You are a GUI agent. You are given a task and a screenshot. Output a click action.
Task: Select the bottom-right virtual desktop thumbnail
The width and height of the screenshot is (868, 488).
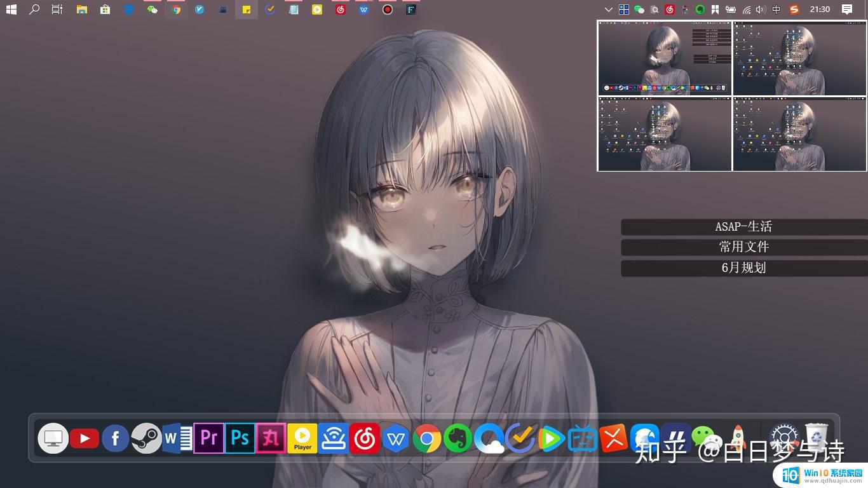coord(799,134)
